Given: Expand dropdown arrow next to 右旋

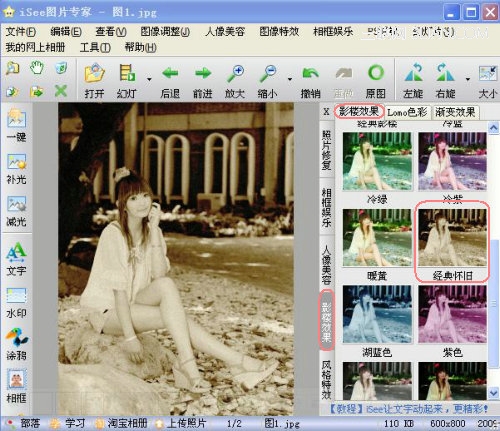Looking at the screenshot, I should pos(468,79).
